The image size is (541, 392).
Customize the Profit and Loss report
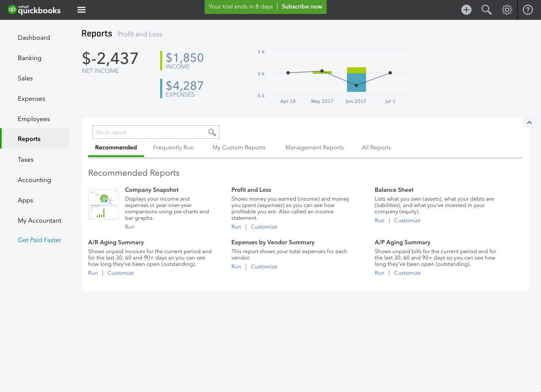tap(264, 227)
